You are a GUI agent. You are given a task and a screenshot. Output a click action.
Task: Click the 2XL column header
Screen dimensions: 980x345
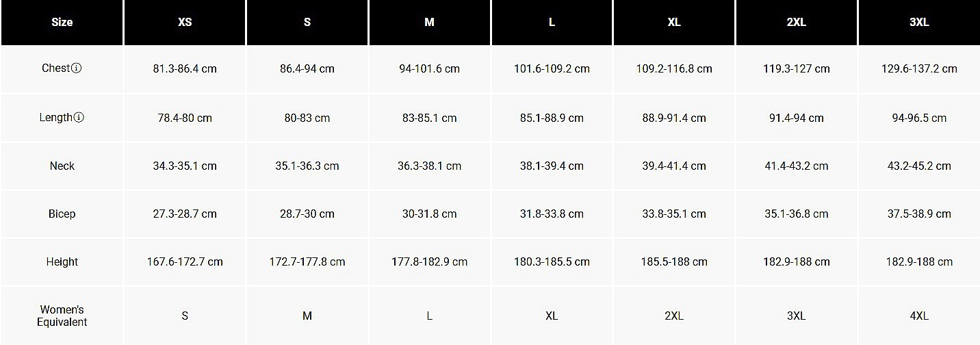point(796,22)
